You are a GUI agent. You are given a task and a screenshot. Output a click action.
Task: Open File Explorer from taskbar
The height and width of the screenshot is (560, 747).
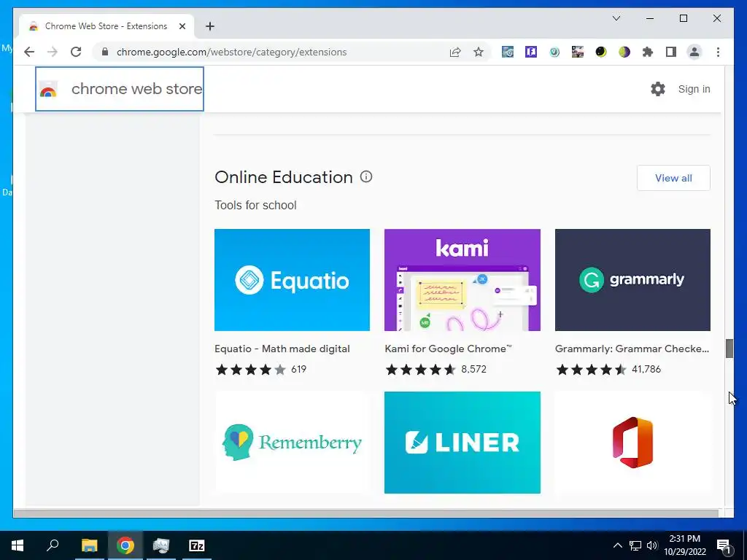point(89,545)
